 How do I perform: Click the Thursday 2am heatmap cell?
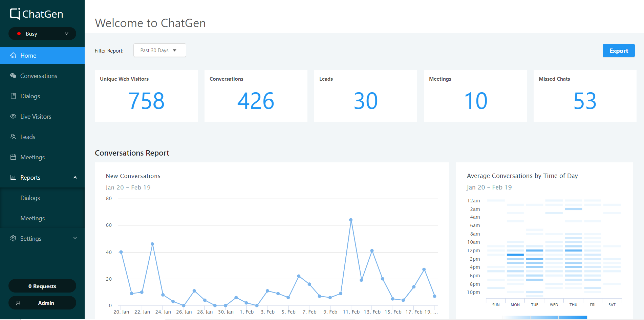coord(573,209)
